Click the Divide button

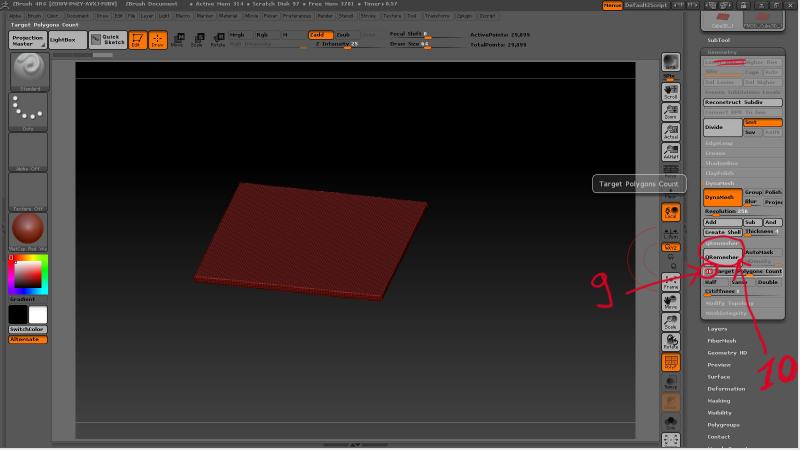(x=722, y=127)
